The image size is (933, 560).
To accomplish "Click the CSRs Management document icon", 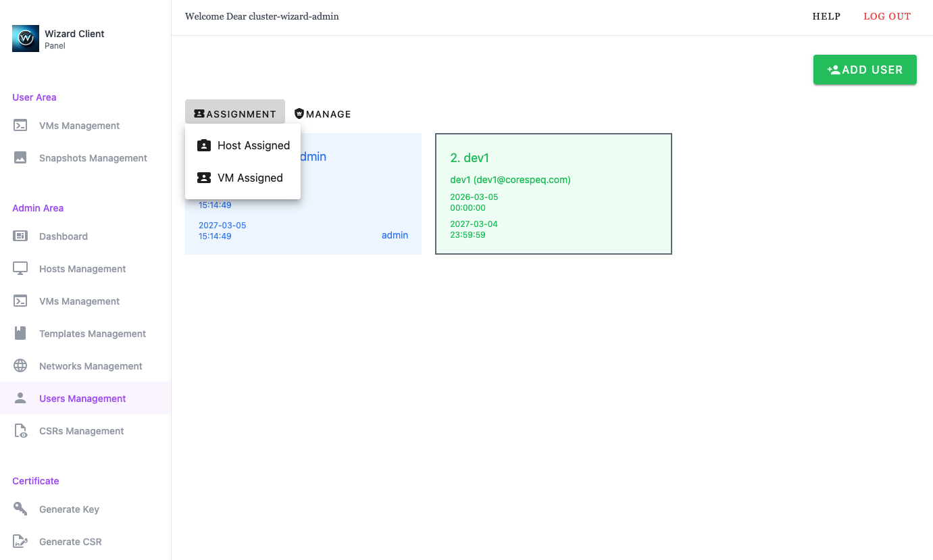I will pos(20,431).
